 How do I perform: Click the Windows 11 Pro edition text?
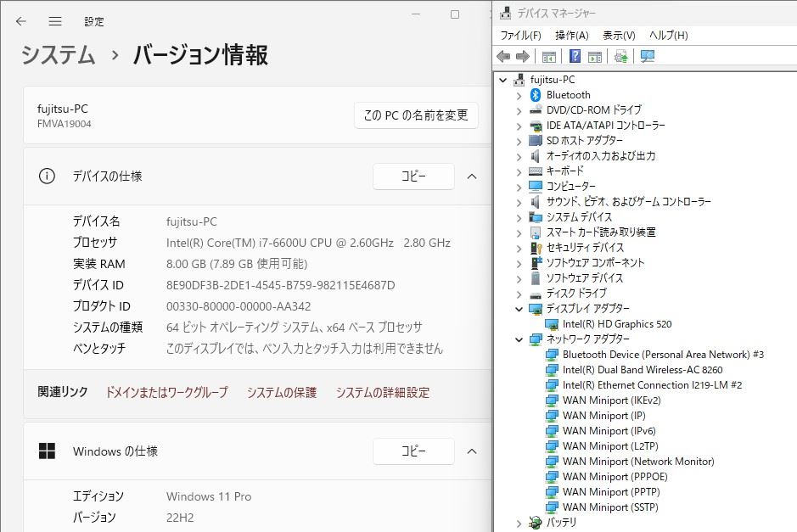[x=209, y=496]
